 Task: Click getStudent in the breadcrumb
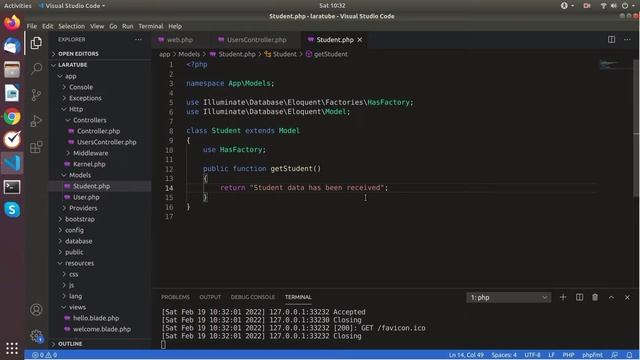331,54
